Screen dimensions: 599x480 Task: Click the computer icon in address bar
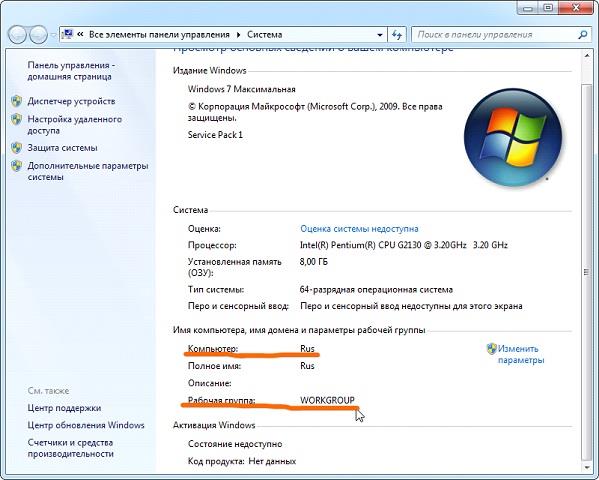(x=67, y=34)
